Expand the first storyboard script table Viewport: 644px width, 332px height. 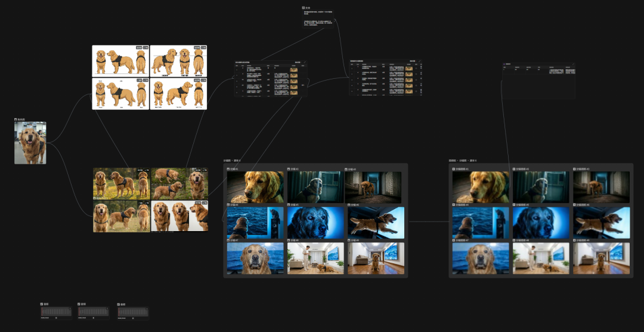[304, 62]
